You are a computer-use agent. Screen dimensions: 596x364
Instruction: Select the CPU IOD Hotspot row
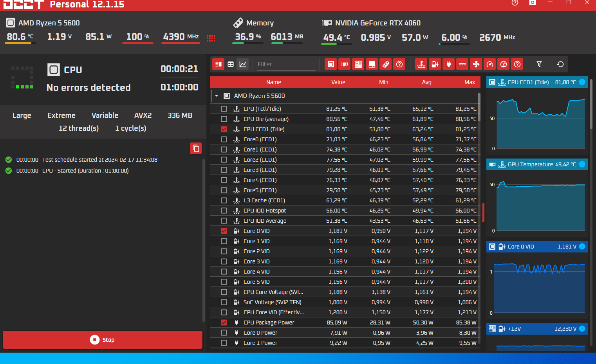(x=345, y=211)
